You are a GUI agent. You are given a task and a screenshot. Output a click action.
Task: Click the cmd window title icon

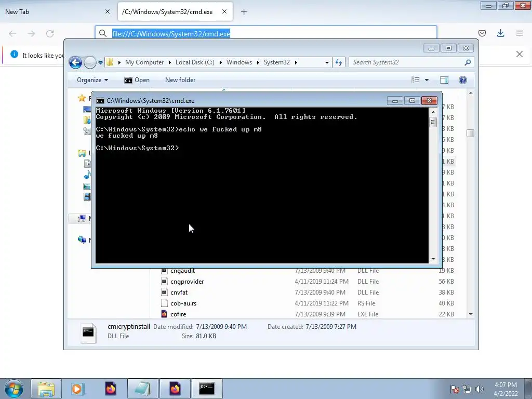click(100, 101)
